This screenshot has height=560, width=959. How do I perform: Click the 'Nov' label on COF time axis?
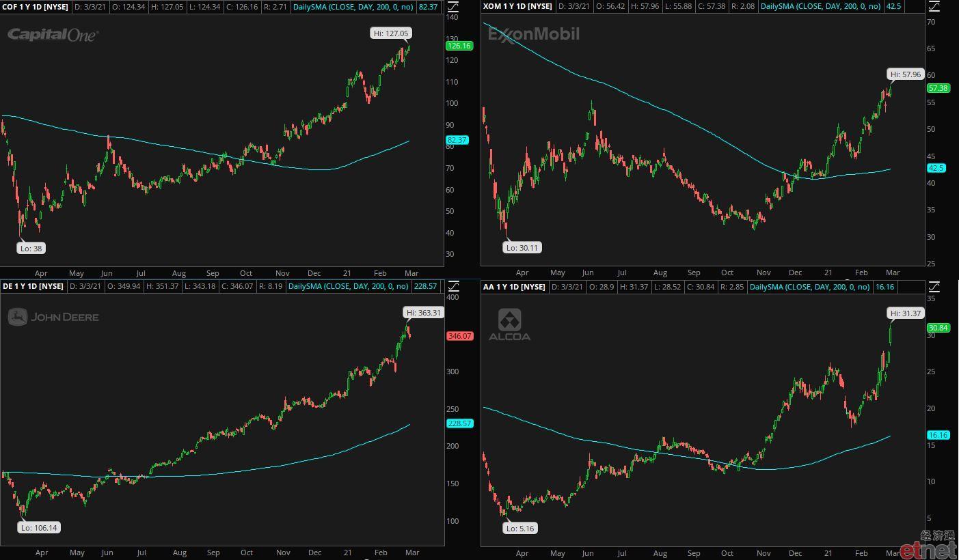pyautogui.click(x=282, y=273)
